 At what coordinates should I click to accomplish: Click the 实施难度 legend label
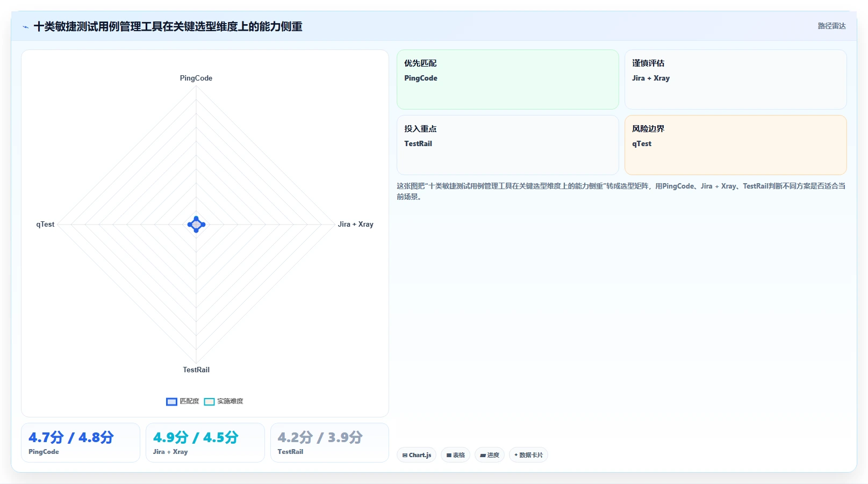230,401
